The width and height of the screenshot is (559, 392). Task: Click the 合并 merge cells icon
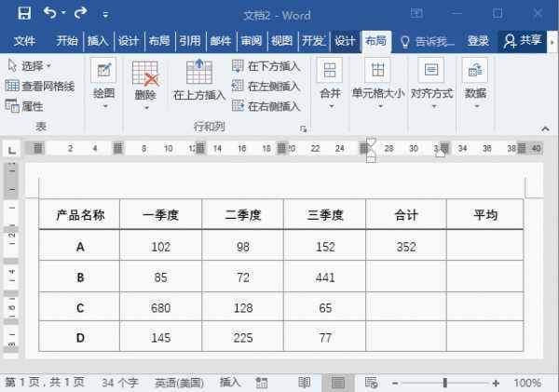coord(330,70)
